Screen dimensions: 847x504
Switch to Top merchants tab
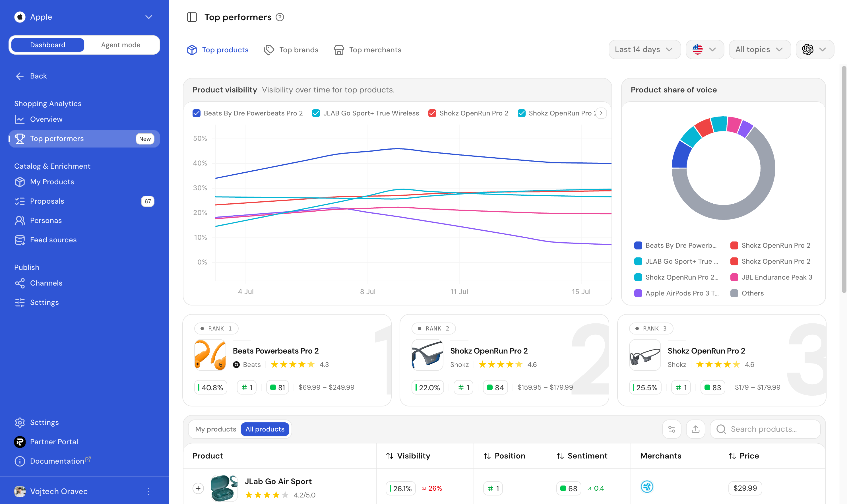pyautogui.click(x=367, y=50)
